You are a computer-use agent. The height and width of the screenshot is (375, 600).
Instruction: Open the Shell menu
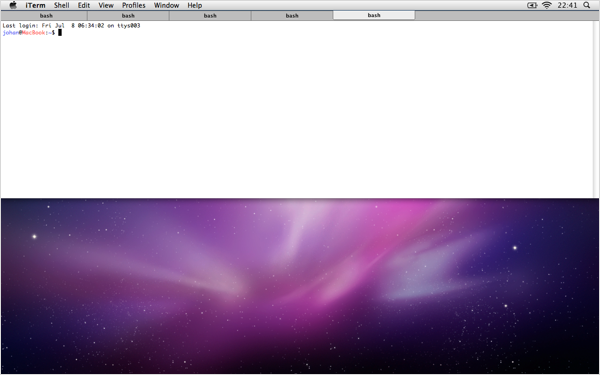[61, 5]
